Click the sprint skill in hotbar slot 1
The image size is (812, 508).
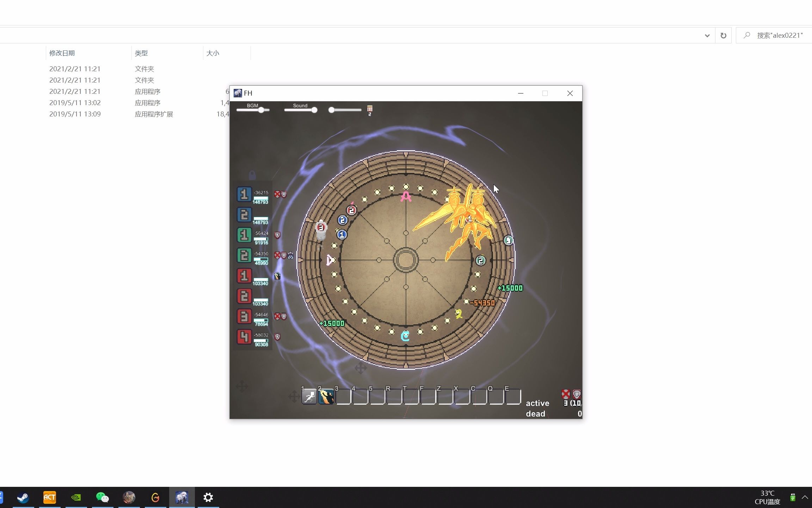click(x=309, y=397)
